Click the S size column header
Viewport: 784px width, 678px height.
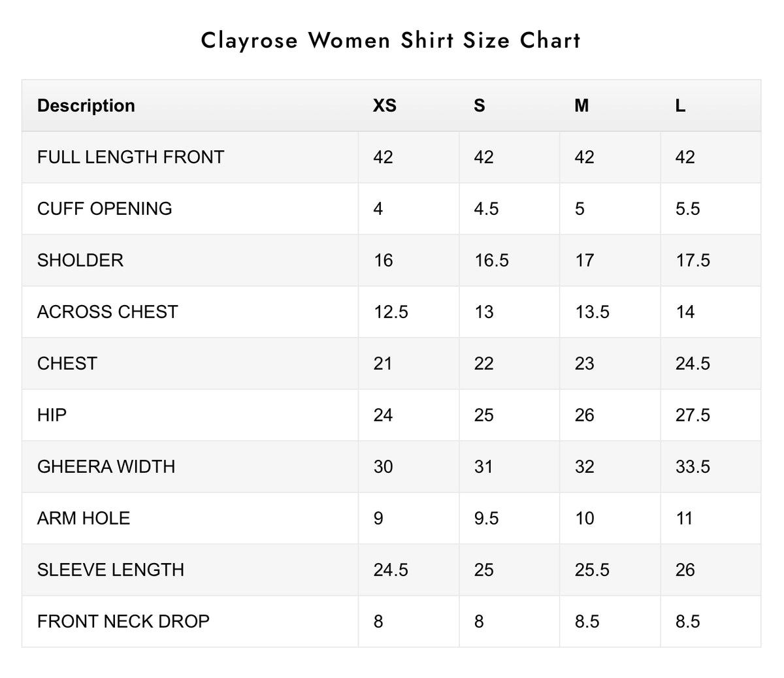(480, 105)
